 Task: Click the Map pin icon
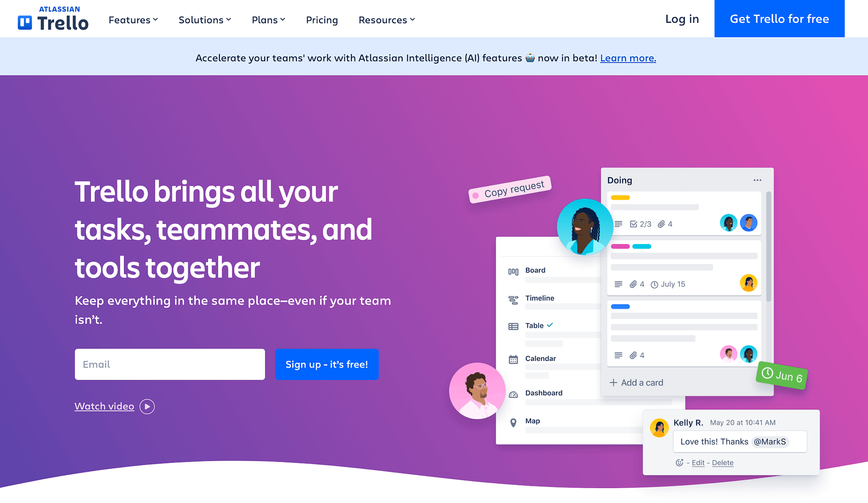[513, 422]
